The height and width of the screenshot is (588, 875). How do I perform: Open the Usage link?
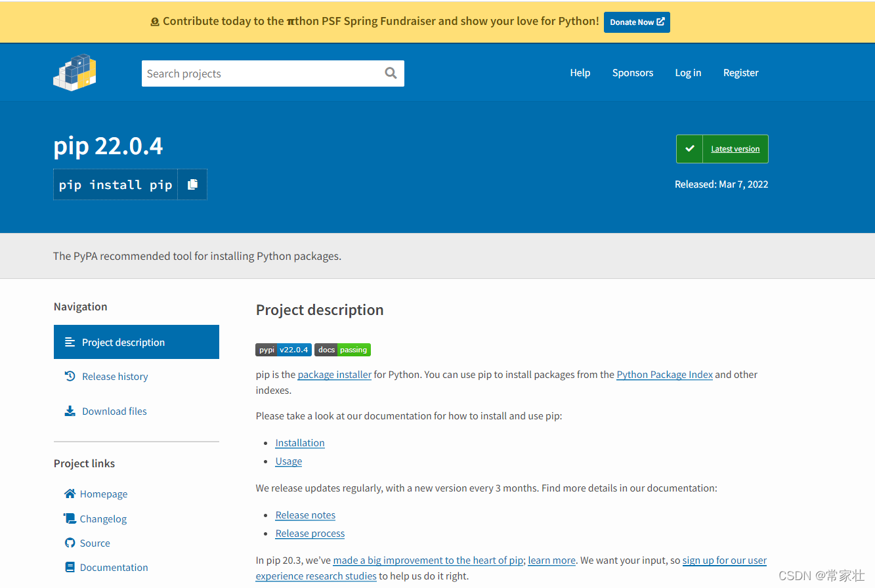point(289,461)
